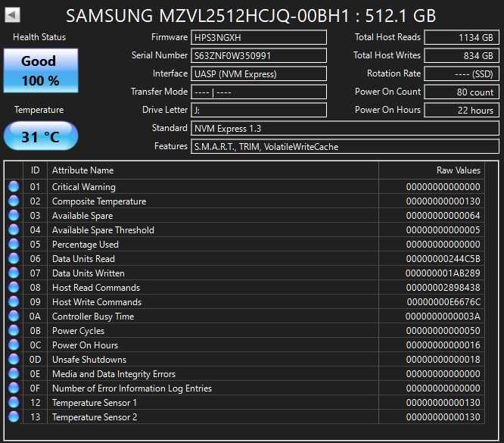Click status orb for Host Read Commands
The height and width of the screenshot is (443, 504).
(14, 287)
